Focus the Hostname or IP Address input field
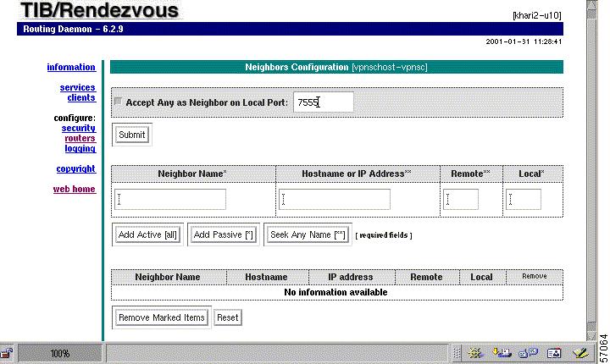 click(334, 199)
